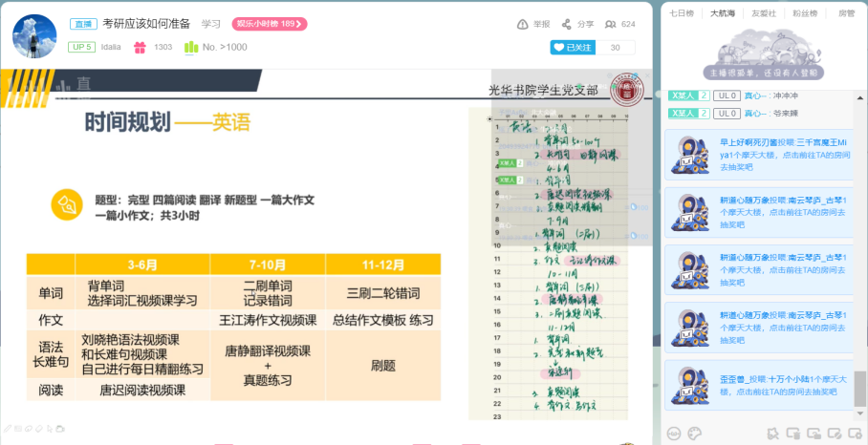Click the cell 总结作文模板 练习
Viewport: 868px width, 445px height.
(383, 320)
